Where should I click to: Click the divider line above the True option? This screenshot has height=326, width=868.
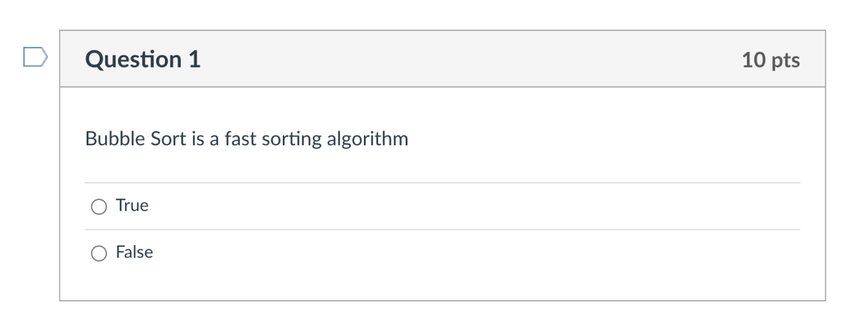(442, 183)
